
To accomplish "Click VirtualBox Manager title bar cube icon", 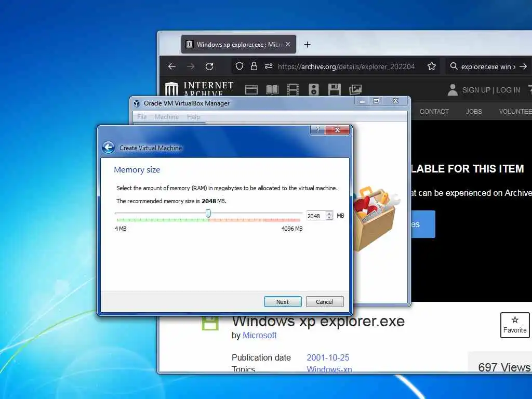I will 137,103.
